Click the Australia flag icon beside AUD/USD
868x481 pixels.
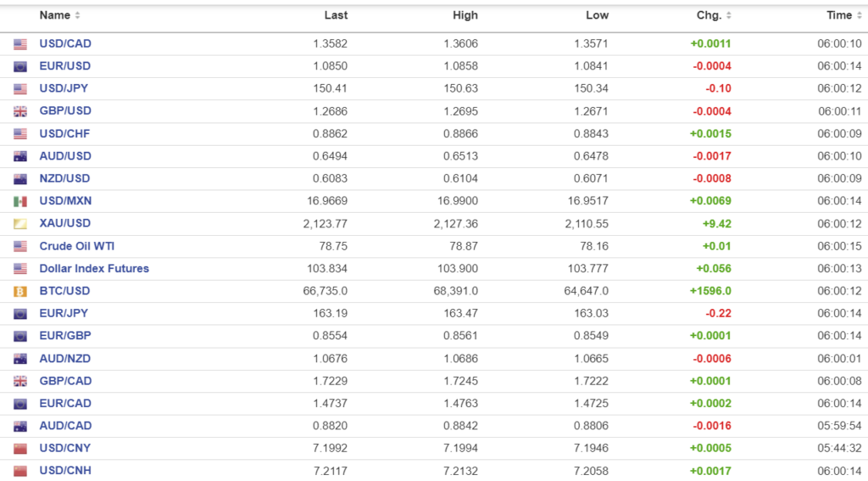(20, 156)
